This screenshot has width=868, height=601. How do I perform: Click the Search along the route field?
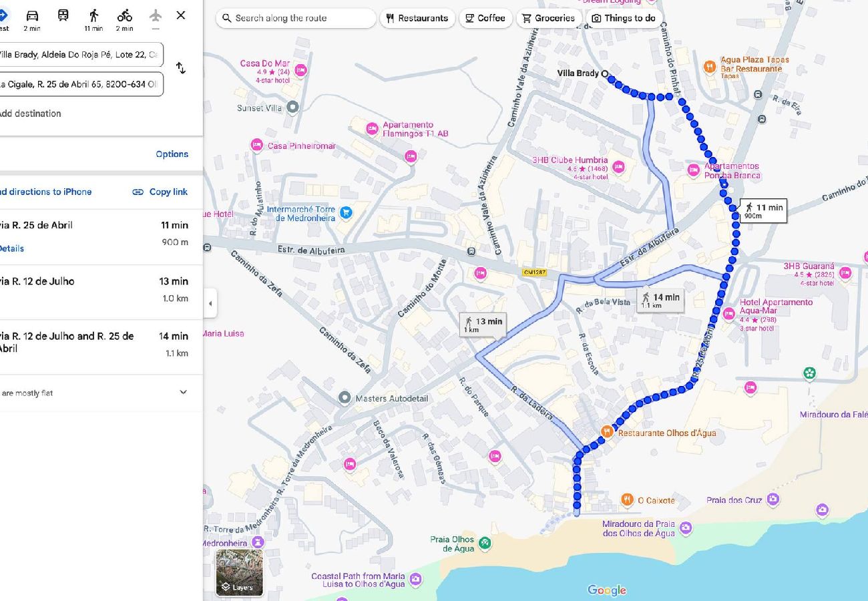(296, 18)
